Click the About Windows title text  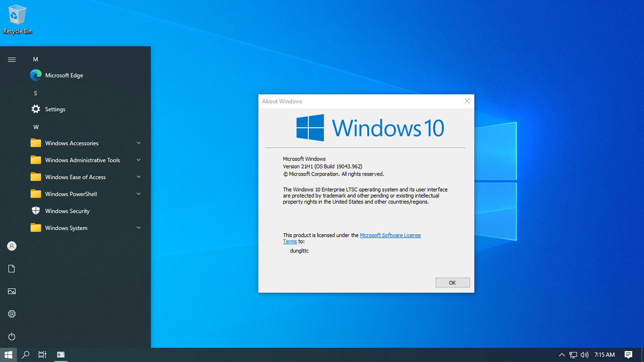(x=282, y=101)
